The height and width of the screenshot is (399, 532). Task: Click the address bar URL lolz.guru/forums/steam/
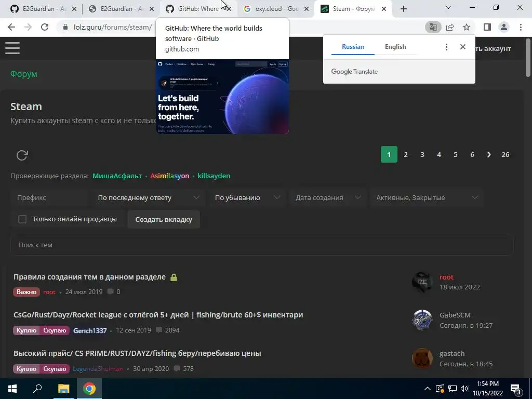(113, 27)
